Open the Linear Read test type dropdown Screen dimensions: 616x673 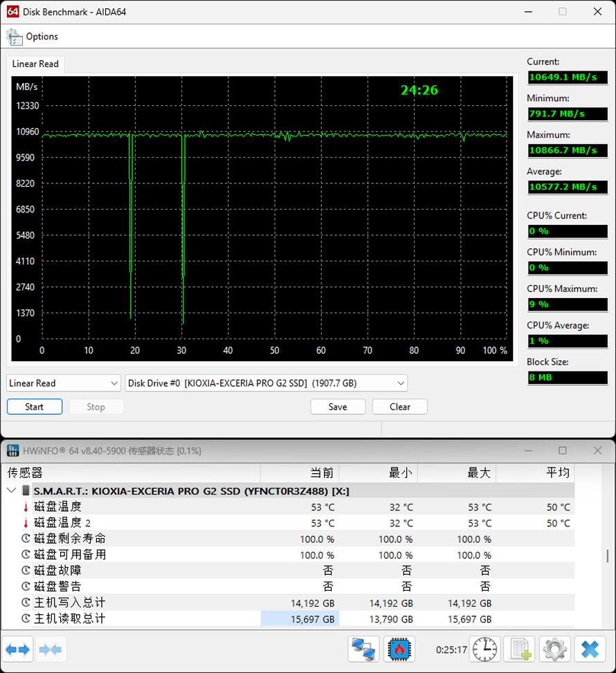[64, 383]
